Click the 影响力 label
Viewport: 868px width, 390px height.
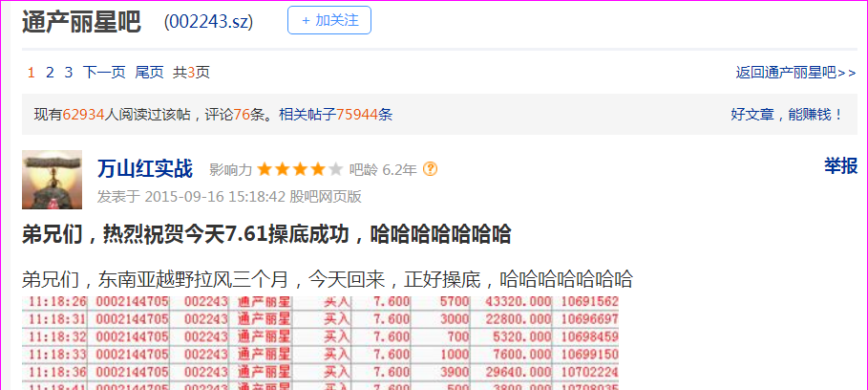[x=230, y=169]
